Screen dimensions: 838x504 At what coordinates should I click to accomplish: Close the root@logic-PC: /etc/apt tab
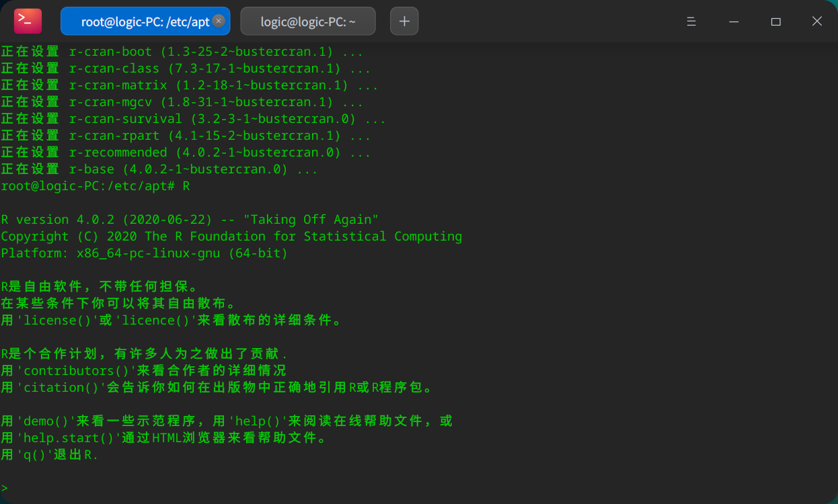pyautogui.click(x=219, y=21)
